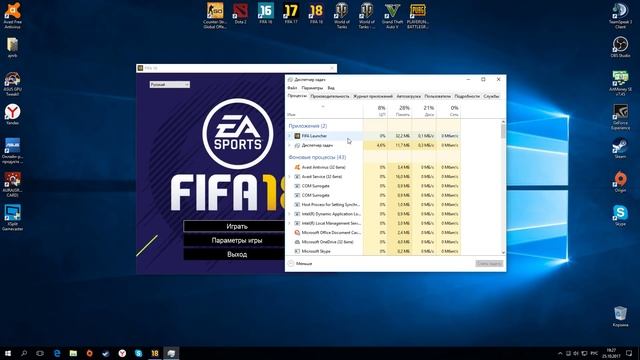Expand the Avast Service process row
The width and height of the screenshot is (640, 360).
click(290, 176)
